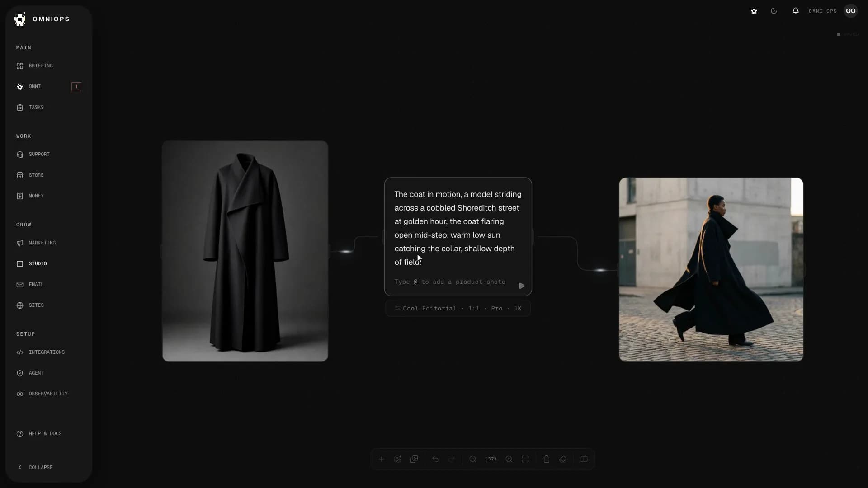Click the add image icon in the toolbar
This screenshot has height=488, width=868.
398,460
